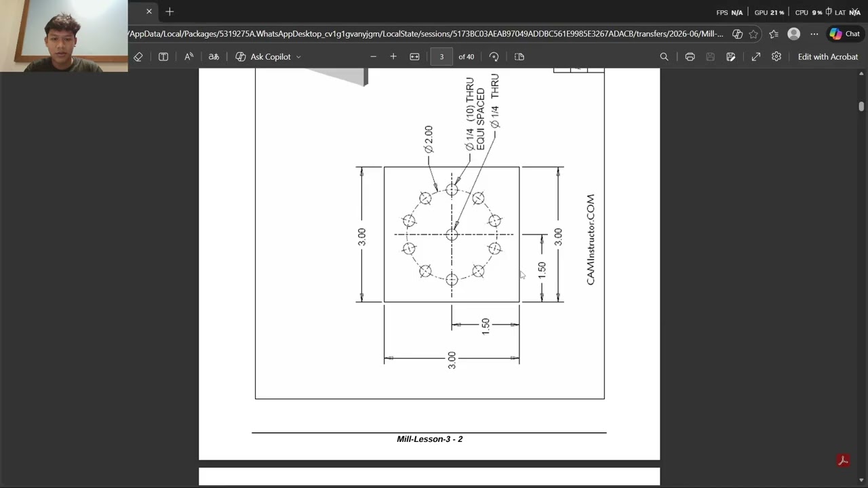Open the Copilot Chat button
The image size is (868, 488).
(844, 34)
